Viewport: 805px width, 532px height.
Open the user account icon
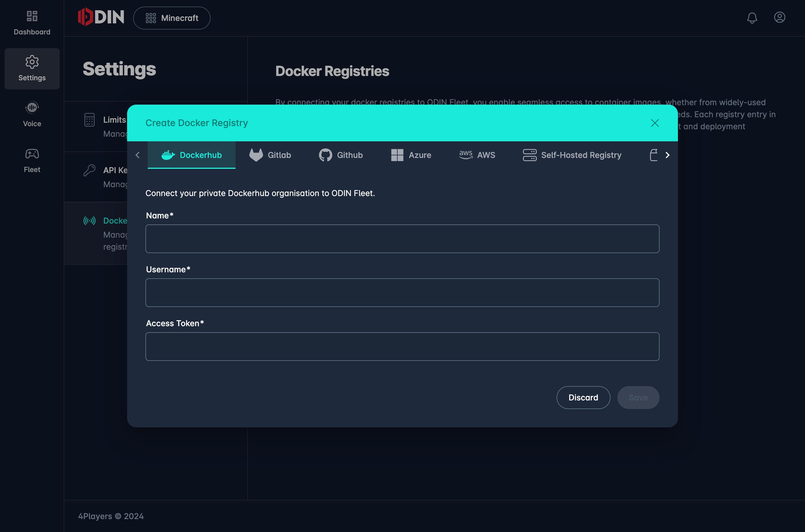(779, 17)
